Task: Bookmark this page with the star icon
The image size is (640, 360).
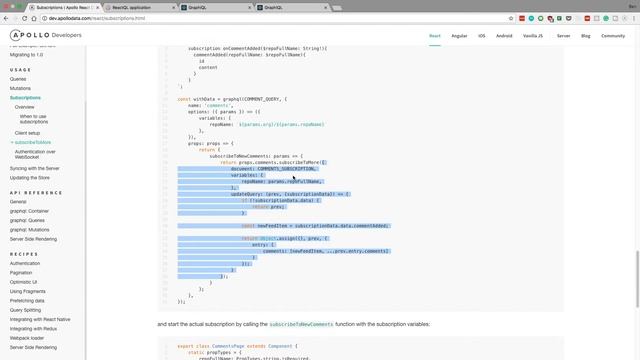Action: (x=511, y=18)
